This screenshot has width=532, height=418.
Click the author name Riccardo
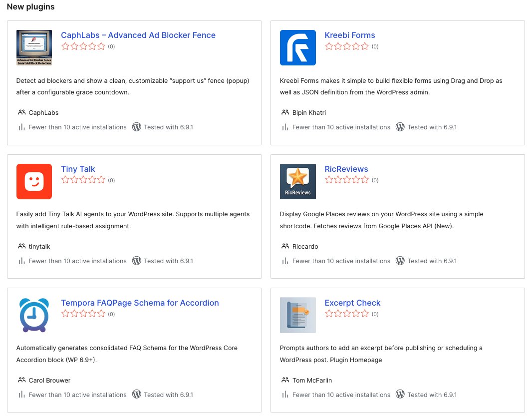tap(305, 247)
